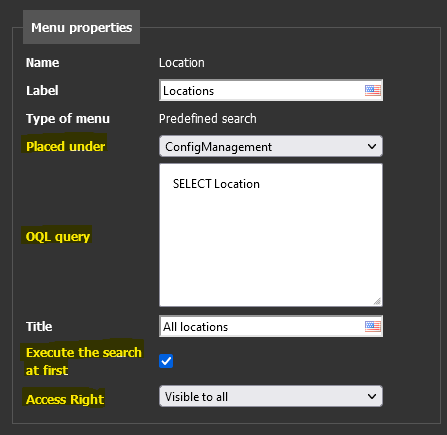Click the OQL query highlighted label
Image resolution: width=447 pixels, height=435 pixels.
pos(58,237)
